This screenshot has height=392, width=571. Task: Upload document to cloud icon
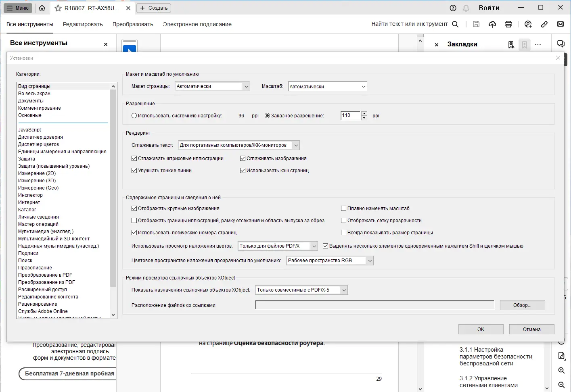(492, 24)
